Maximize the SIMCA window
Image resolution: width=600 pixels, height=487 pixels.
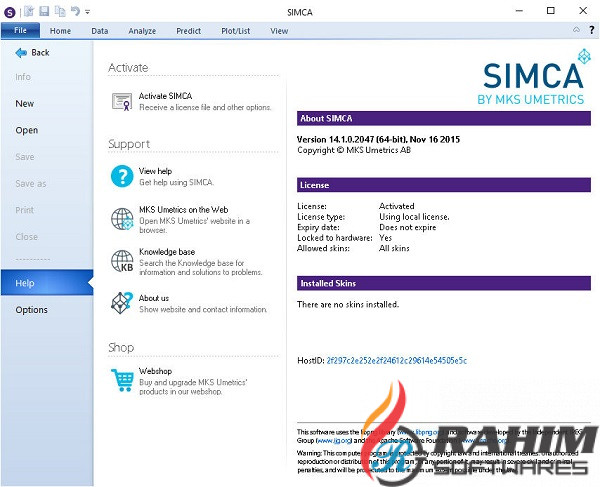click(551, 11)
